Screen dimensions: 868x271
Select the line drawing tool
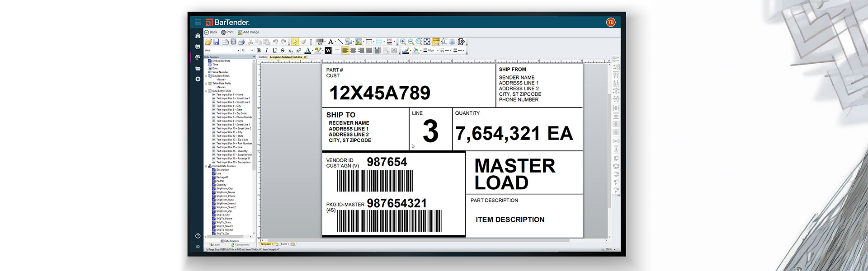340,42
